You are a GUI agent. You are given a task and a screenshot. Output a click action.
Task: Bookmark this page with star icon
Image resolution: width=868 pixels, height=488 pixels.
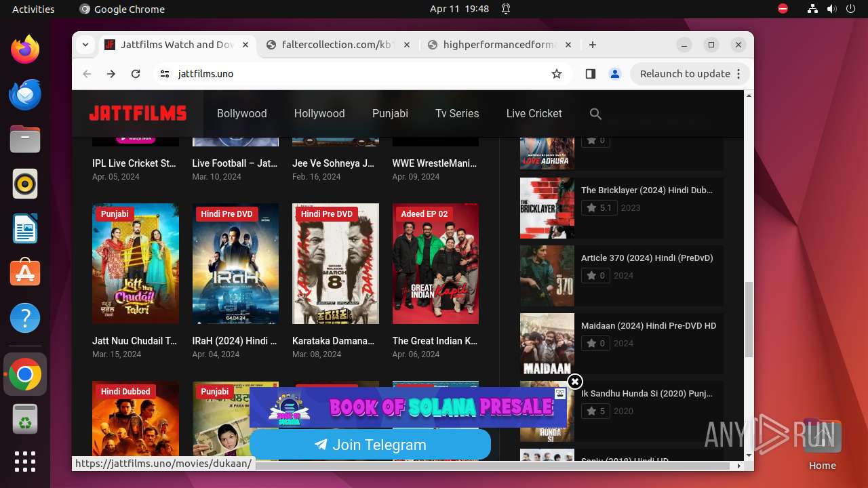557,74
